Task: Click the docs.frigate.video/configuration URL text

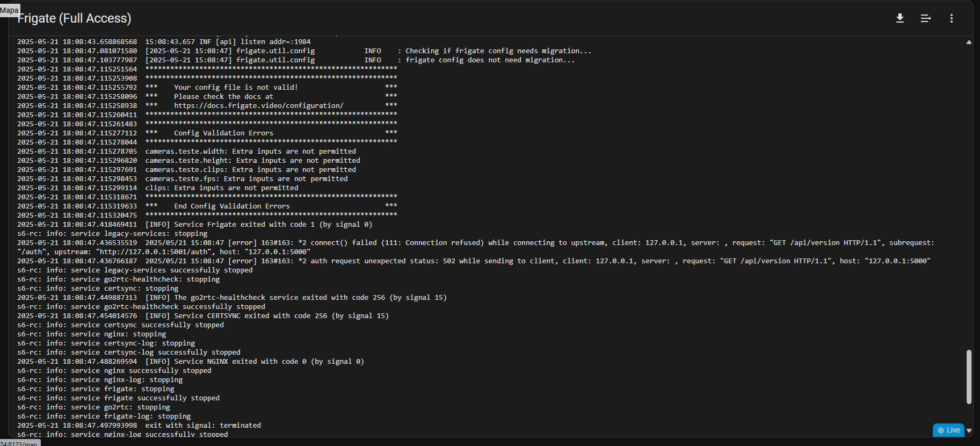Action: point(258,106)
